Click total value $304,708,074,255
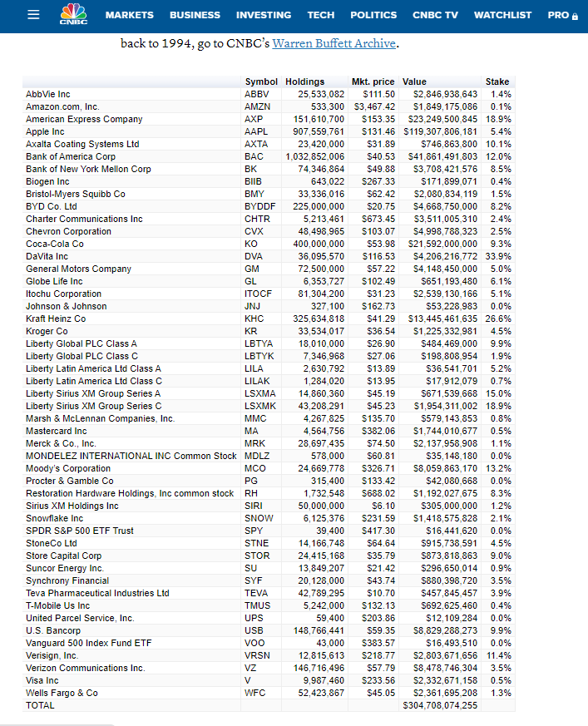 tap(440, 707)
